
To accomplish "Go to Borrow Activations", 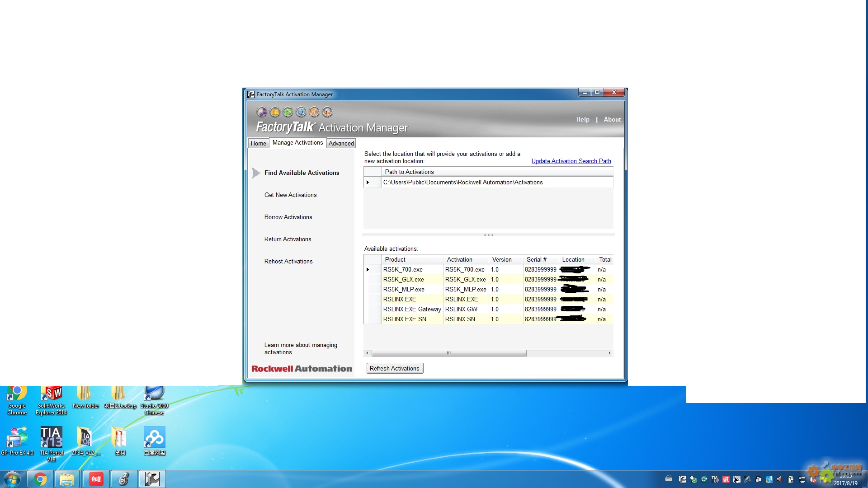I will click(288, 217).
